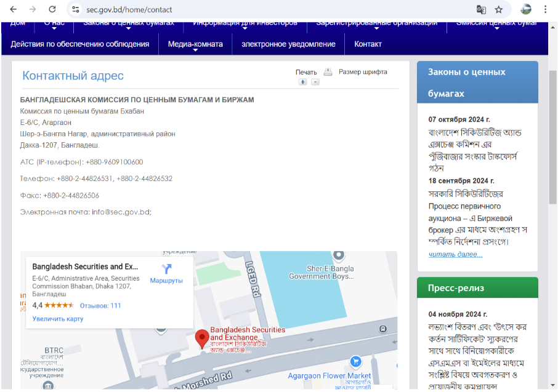This screenshot has height=392, width=558.
Task: Click the BTRC government building marker icon
Action: (48, 385)
